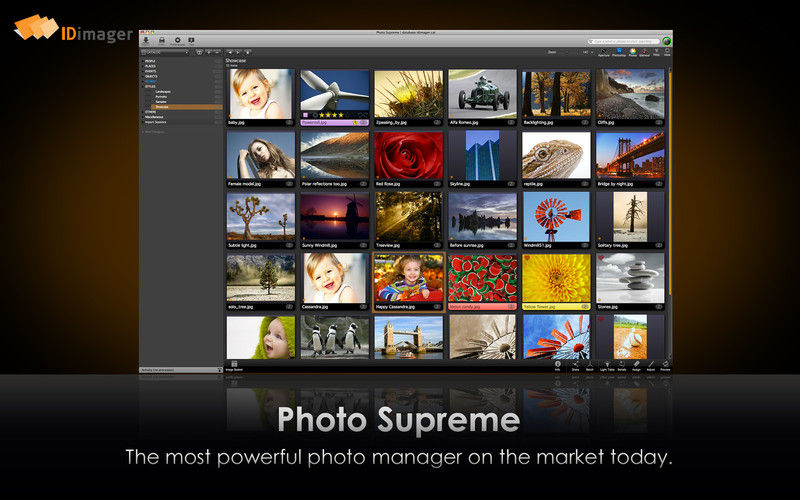Click the forward navigation arrow
Screen dimensions: 800x500
click(x=238, y=53)
